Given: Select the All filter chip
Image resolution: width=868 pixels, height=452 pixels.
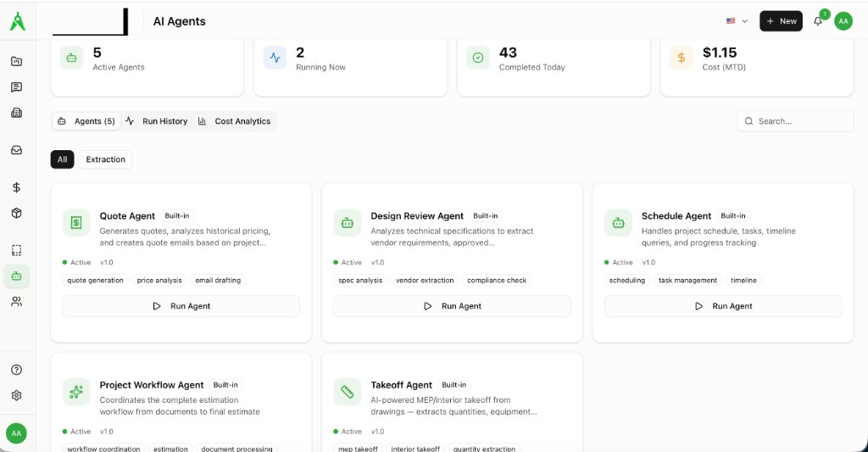Looking at the screenshot, I should 63,159.
